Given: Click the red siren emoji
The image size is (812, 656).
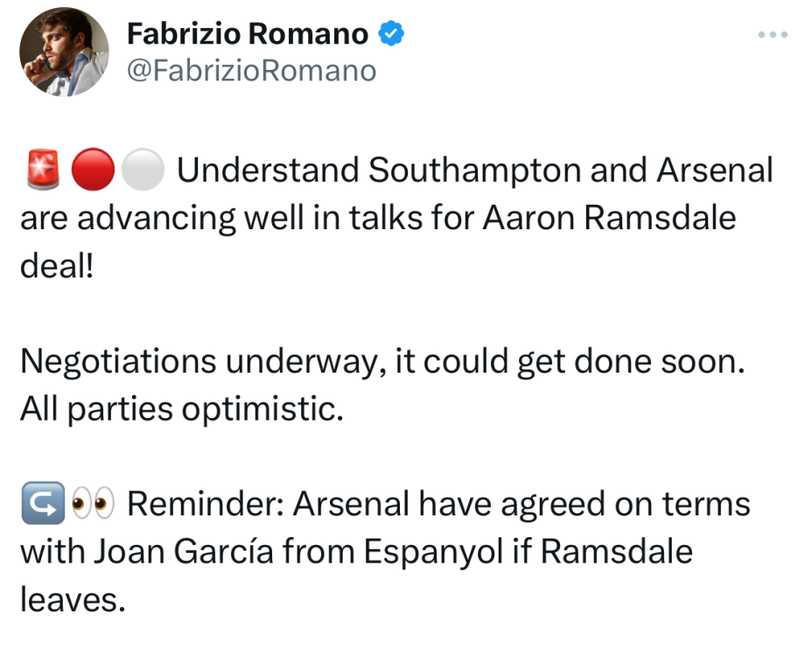Looking at the screenshot, I should 40,170.
